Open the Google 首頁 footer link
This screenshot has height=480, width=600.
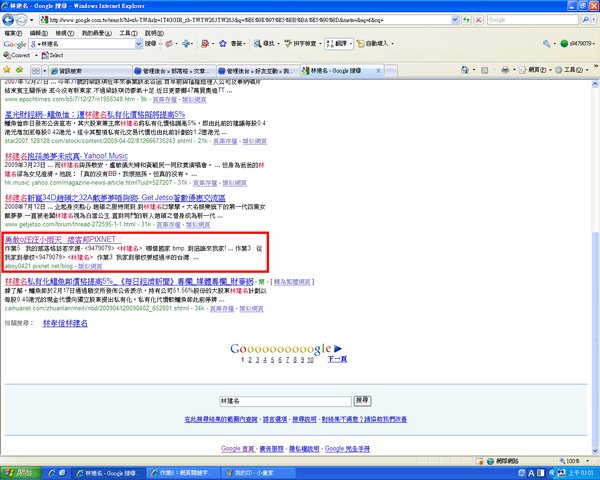(237, 449)
